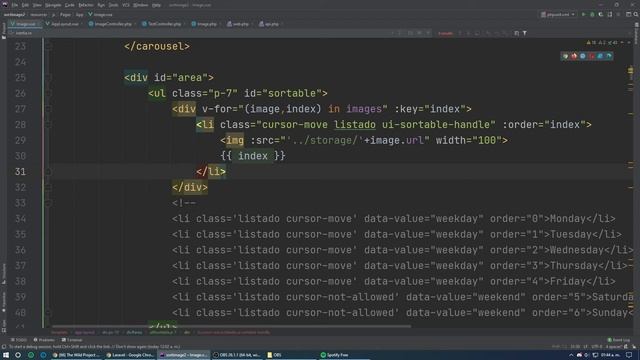Switch to Laravel Google Chrome taskbar window

(x=130, y=355)
